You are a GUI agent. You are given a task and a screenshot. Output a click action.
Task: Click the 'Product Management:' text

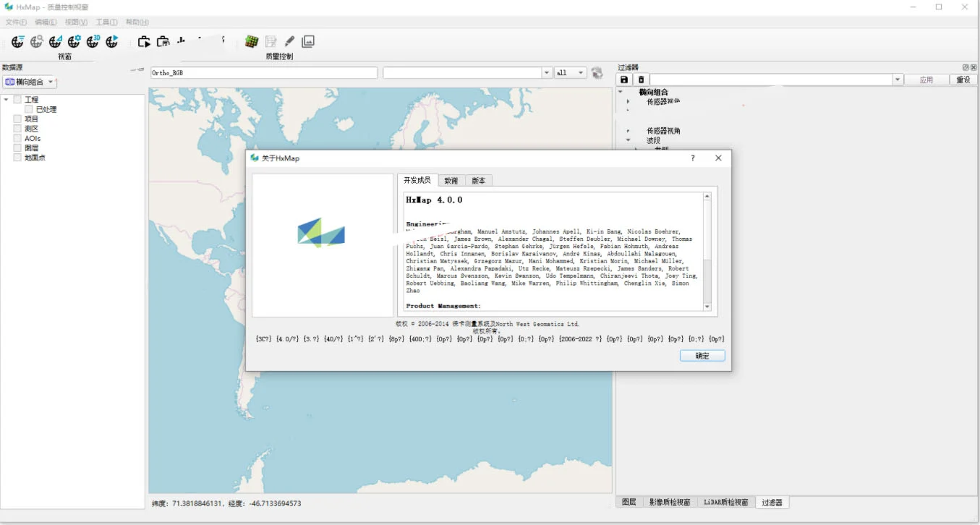443,306
